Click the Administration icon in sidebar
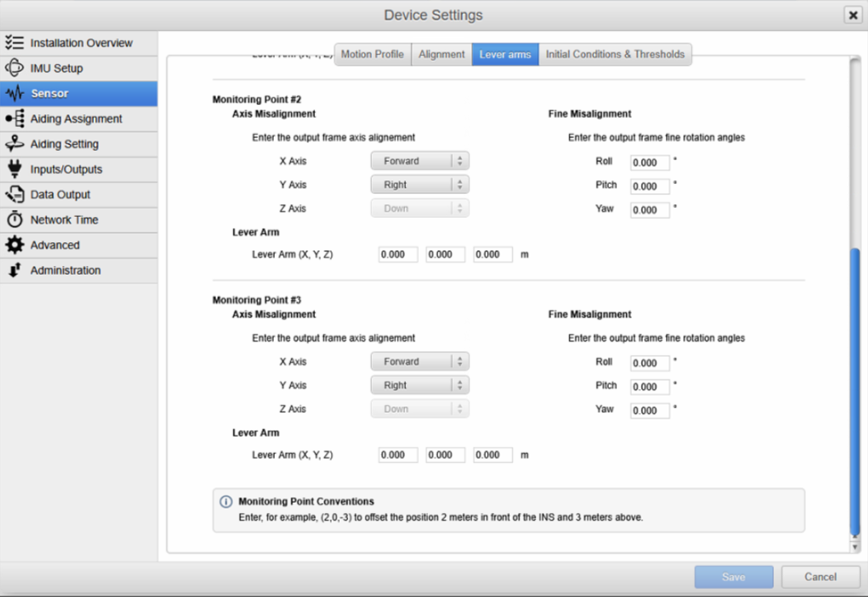This screenshot has height=597, width=868. (x=14, y=271)
